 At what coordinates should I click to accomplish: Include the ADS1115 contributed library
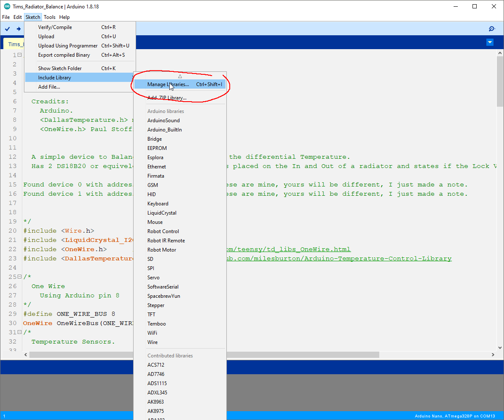[x=180, y=383]
